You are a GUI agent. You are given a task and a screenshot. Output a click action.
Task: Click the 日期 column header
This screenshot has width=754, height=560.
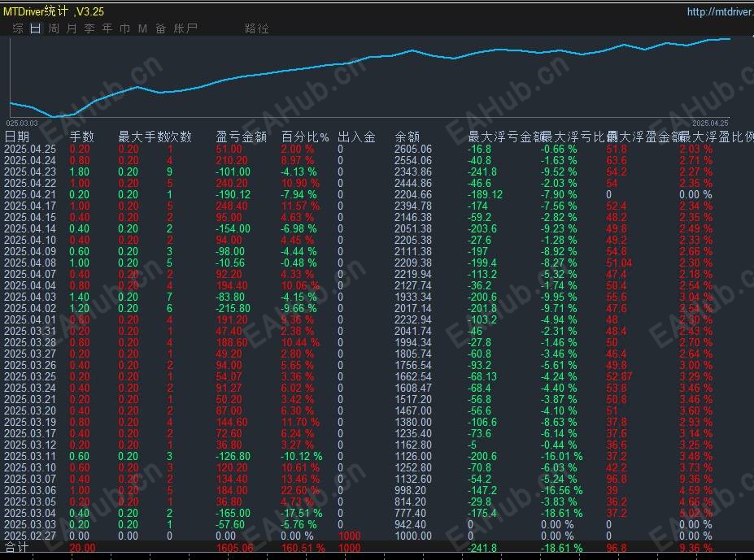click(16, 137)
